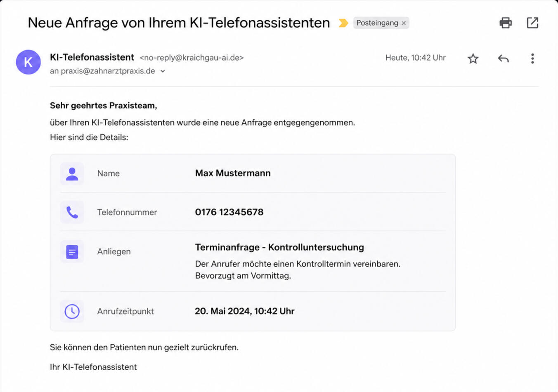Click the person icon beside Name
Viewport: 558px width, 392px height.
[72, 174]
